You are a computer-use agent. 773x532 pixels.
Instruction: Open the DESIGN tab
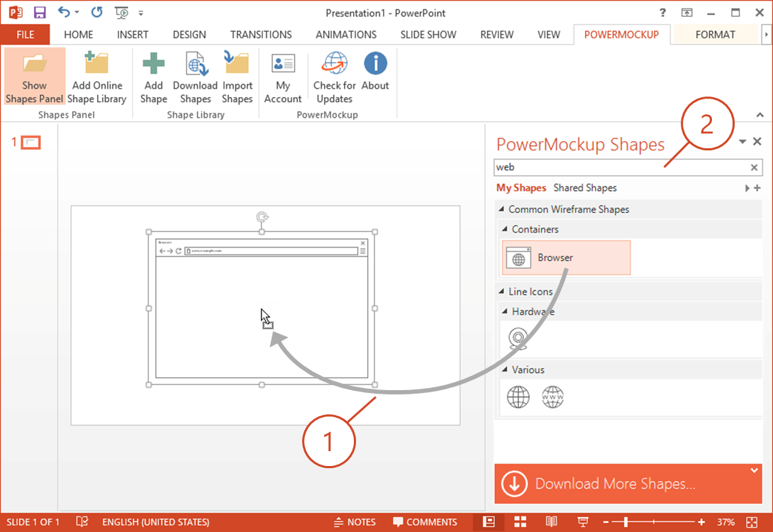pos(189,35)
